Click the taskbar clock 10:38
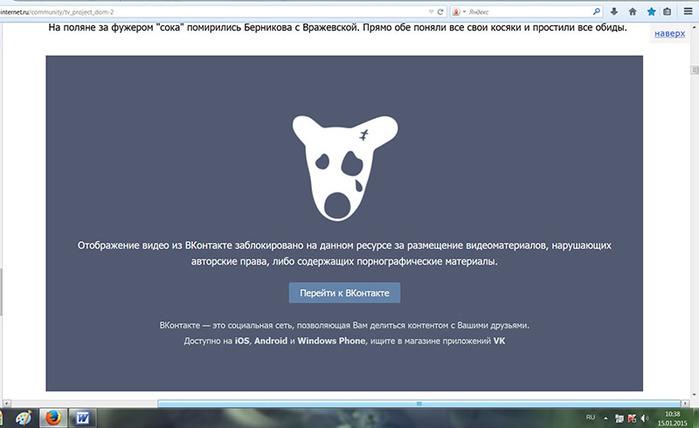This screenshot has width=699, height=428. (x=672, y=419)
